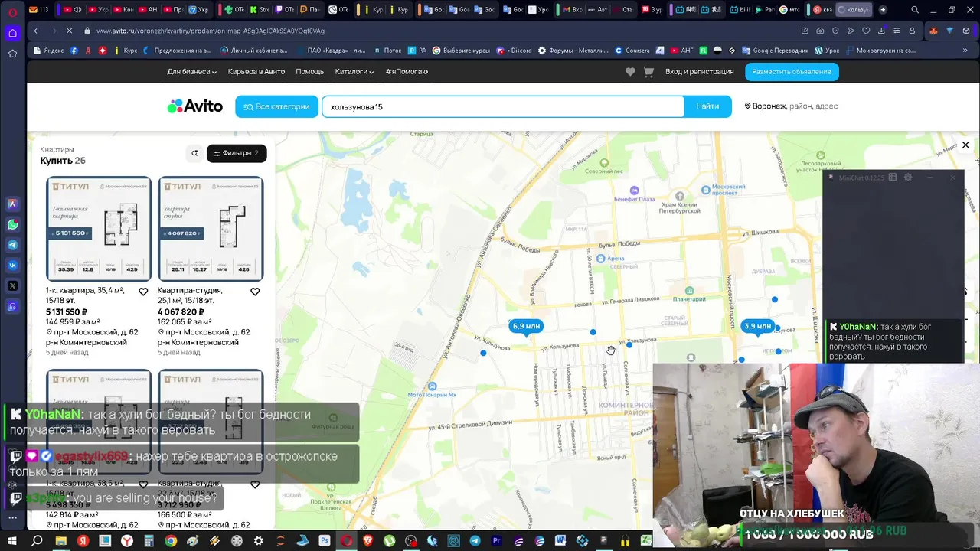
Task: Open the 1-к. квартира, 35,4 м² title link
Action: 86,295
